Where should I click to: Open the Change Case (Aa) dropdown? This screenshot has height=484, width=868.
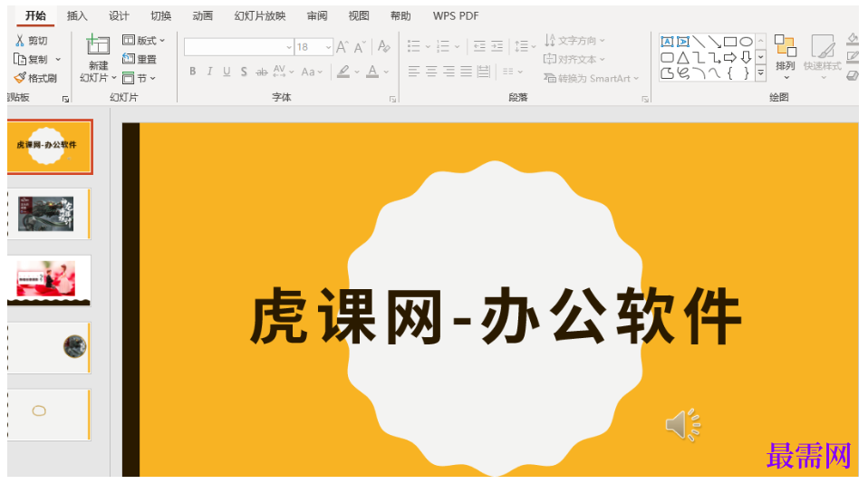(x=312, y=72)
